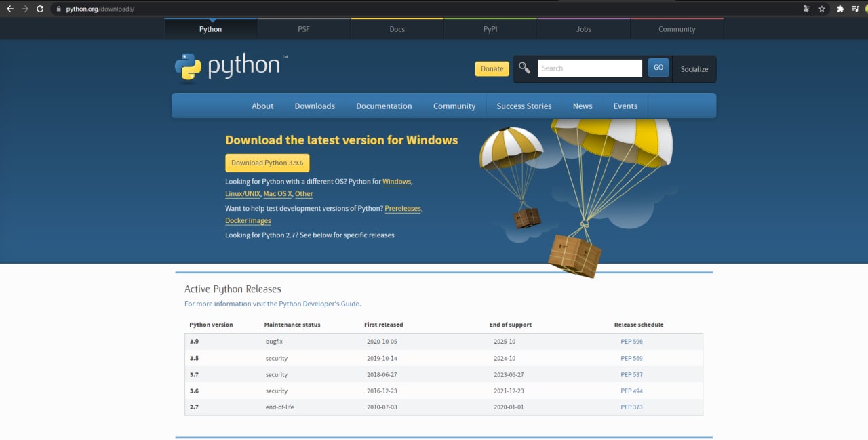Open PEP 494 release schedule
868x440 pixels.
[x=631, y=391]
